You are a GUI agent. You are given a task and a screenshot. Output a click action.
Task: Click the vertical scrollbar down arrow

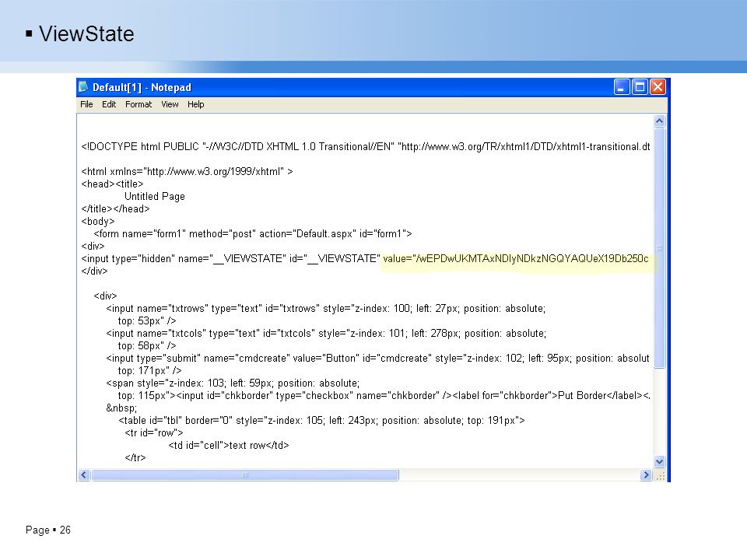(659, 461)
